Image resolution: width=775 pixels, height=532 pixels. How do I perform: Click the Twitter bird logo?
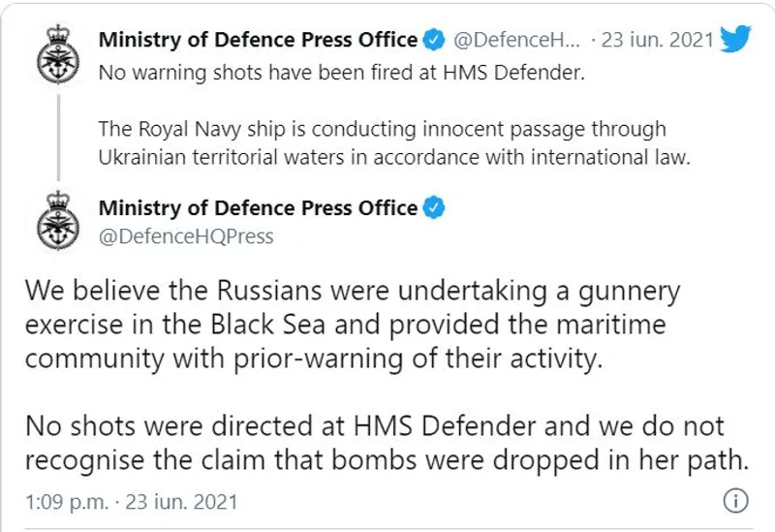[x=737, y=41]
